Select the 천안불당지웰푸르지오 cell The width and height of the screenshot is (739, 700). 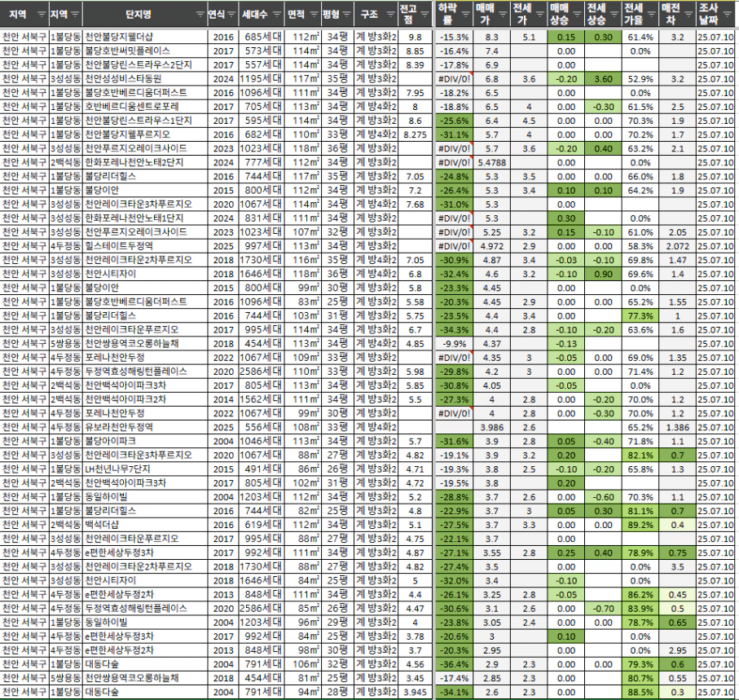(145, 134)
